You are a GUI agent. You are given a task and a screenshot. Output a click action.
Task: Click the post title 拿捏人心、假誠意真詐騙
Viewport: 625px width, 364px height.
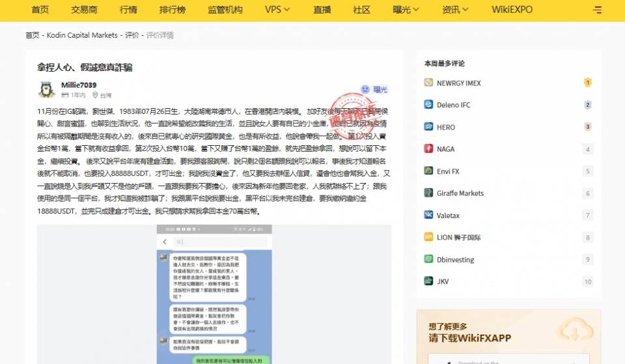(85, 67)
